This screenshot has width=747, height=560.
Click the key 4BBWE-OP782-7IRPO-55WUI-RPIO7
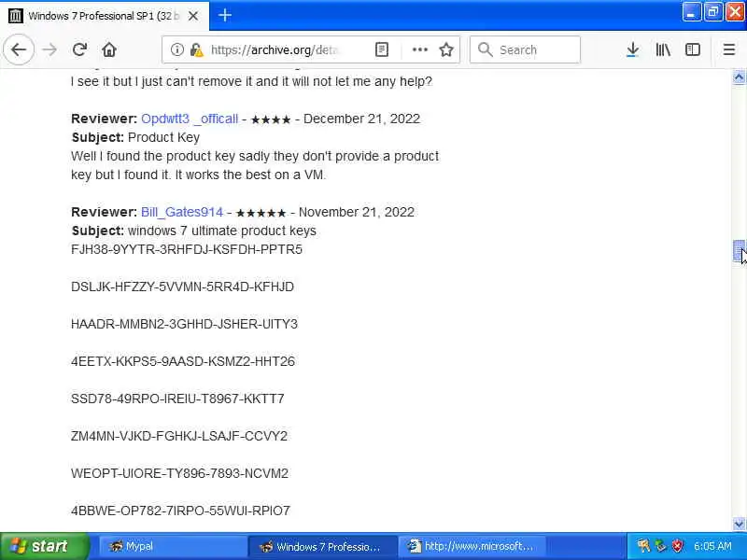[x=180, y=511]
